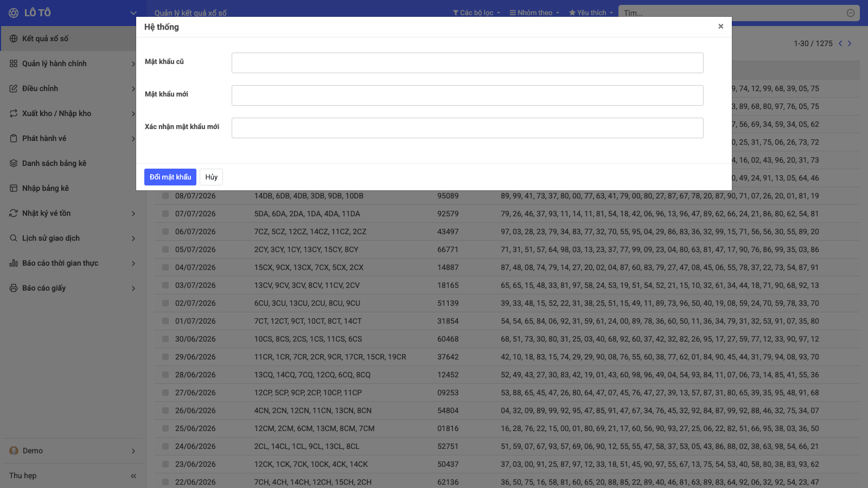Screen dimensions: 868x488
Task: Click the Đổi mật khẩu button
Action: (x=170, y=177)
